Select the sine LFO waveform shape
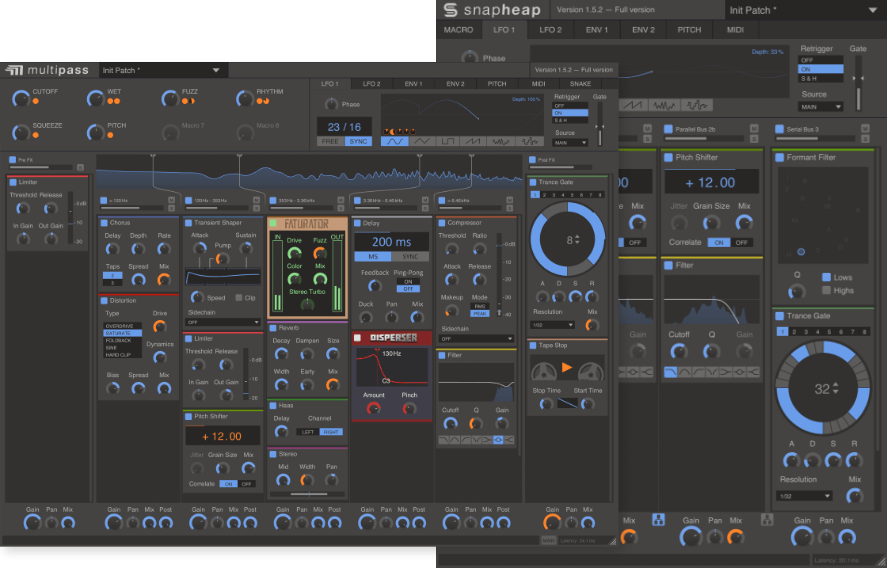Viewport: 887px width, 568px height. 396,141
